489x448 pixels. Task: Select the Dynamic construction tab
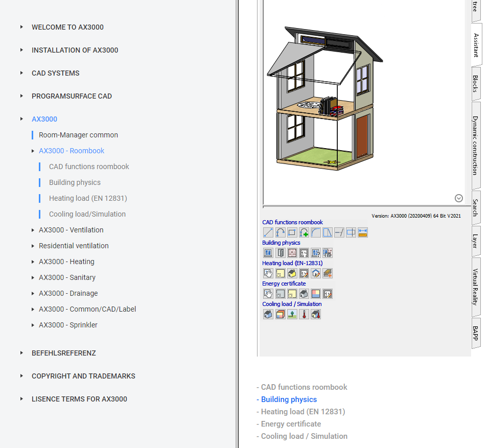click(x=476, y=145)
